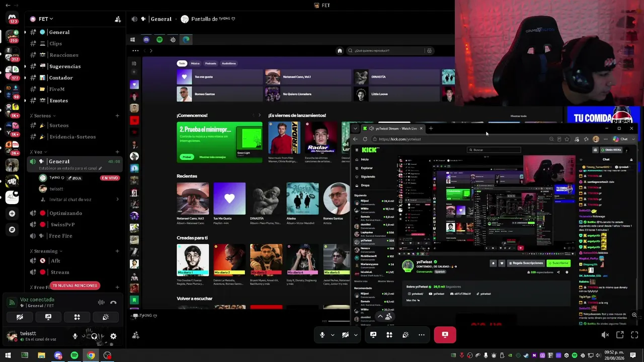Open soundboard in the call control bar
The height and width of the screenshot is (362, 644).
click(x=406, y=335)
